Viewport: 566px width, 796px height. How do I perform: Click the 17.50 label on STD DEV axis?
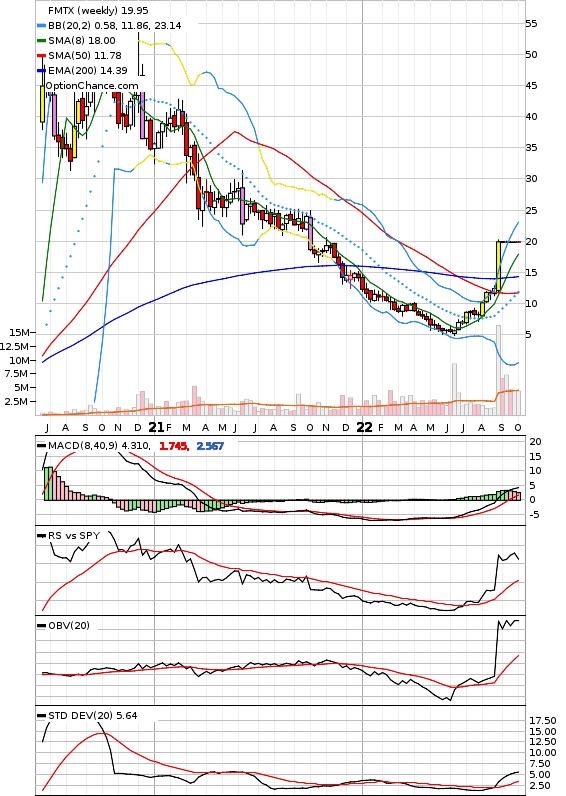click(543, 720)
